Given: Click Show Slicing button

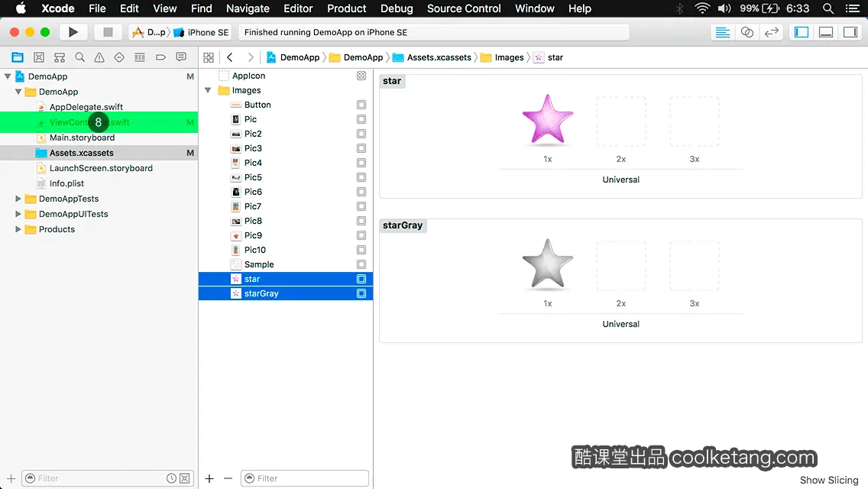Looking at the screenshot, I should coord(829,480).
